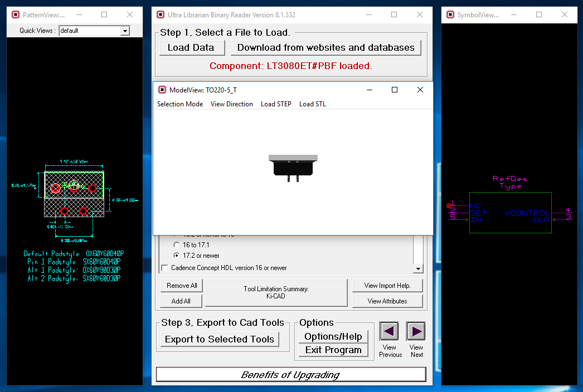Click the RefDes text in SymbolView
Viewport: 583px width, 392px height.
510,179
